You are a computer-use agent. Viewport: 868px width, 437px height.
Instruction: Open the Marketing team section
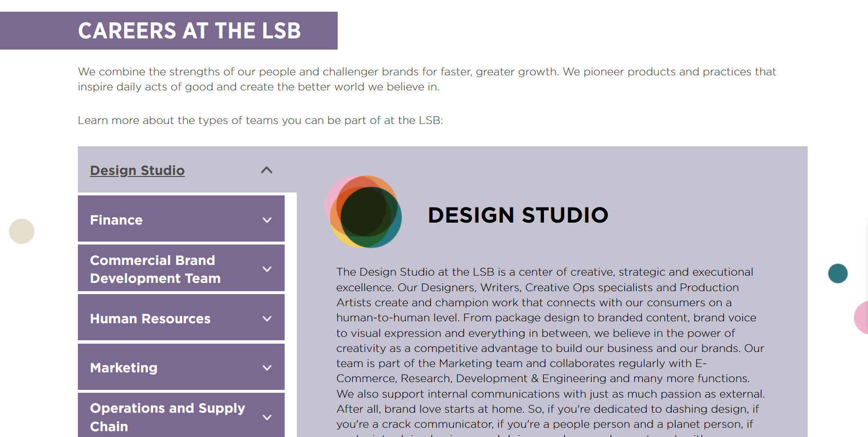124,368
